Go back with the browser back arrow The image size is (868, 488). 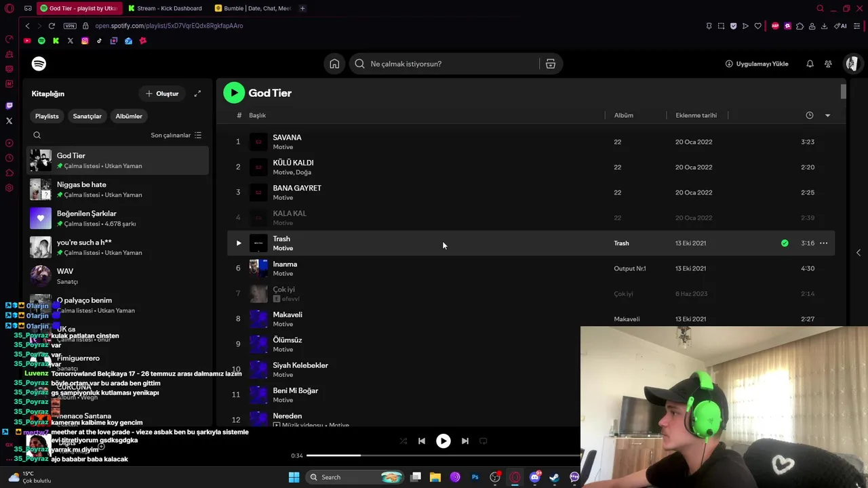coord(27,26)
